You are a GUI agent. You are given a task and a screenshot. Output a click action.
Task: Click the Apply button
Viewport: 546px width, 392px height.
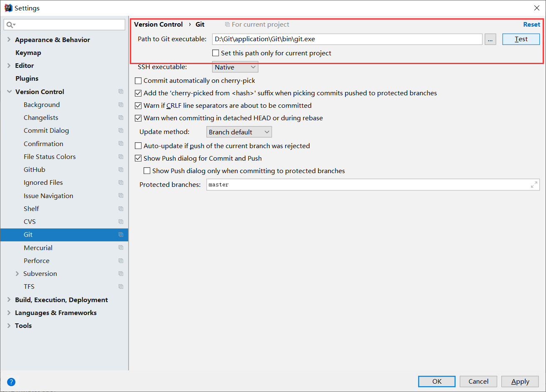click(520, 381)
